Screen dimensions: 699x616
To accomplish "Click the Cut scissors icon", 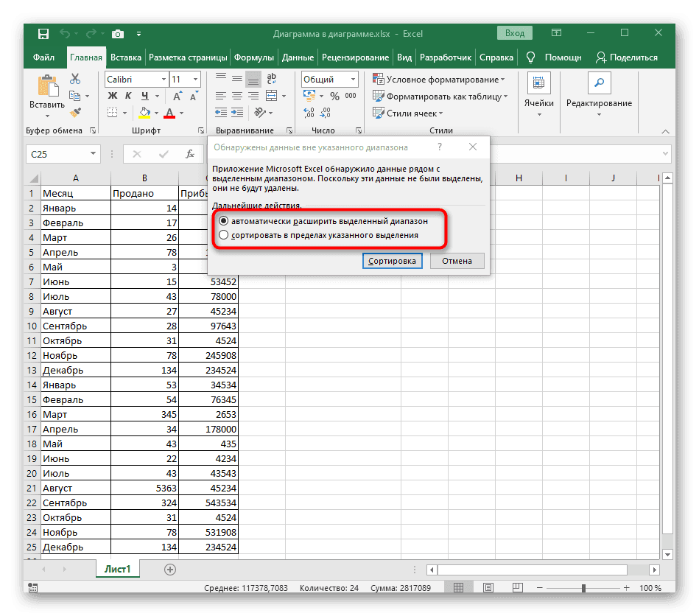I will point(75,80).
